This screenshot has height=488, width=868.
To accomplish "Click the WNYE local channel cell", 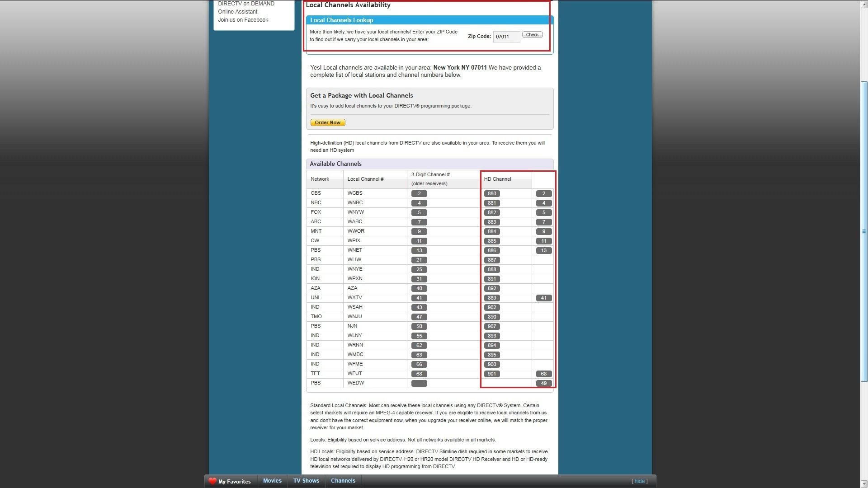I will click(x=375, y=269).
